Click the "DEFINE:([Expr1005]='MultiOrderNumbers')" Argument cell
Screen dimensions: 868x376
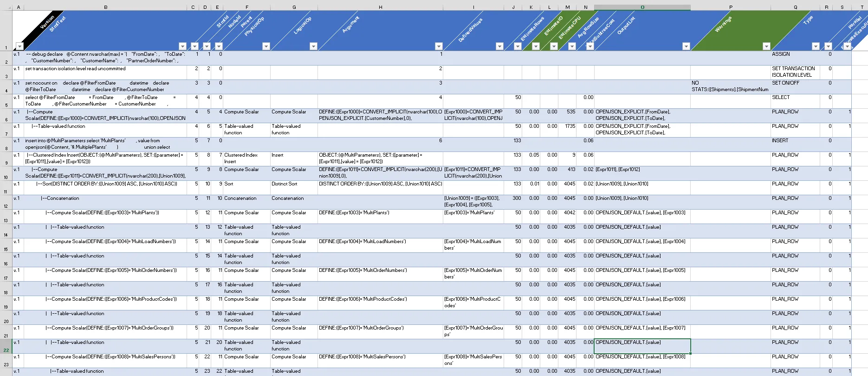(x=381, y=274)
